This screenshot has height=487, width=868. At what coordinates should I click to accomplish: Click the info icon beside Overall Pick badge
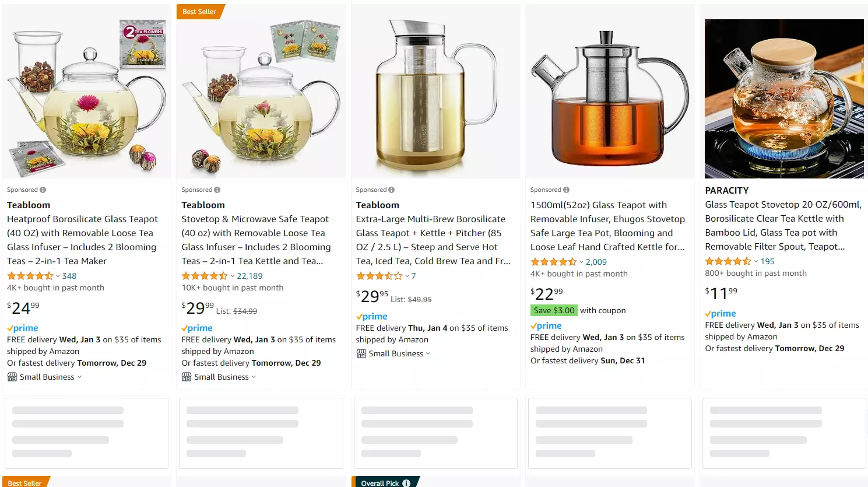tap(406, 483)
